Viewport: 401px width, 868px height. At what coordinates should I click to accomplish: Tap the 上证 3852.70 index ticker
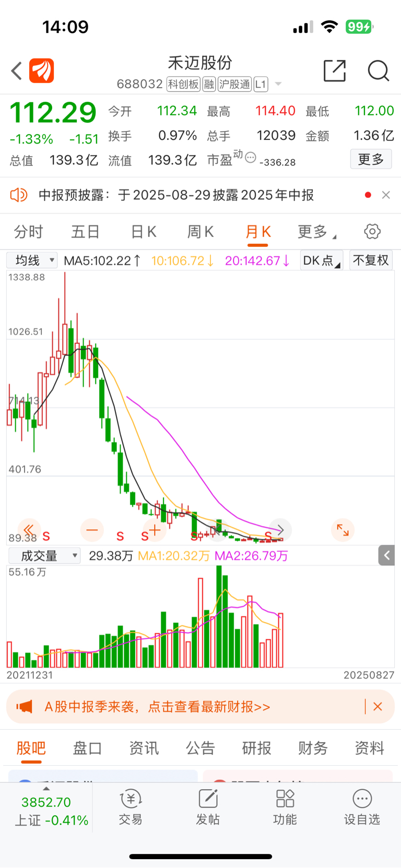point(51,811)
